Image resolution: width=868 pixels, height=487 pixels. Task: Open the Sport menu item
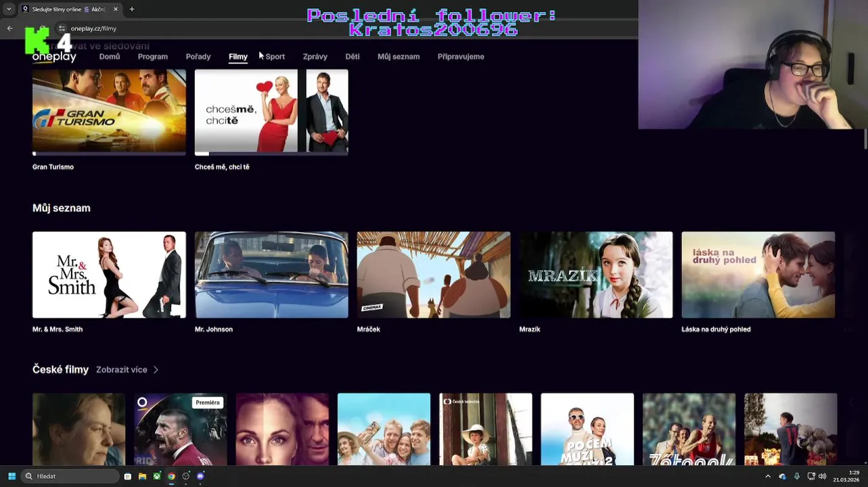click(x=275, y=57)
